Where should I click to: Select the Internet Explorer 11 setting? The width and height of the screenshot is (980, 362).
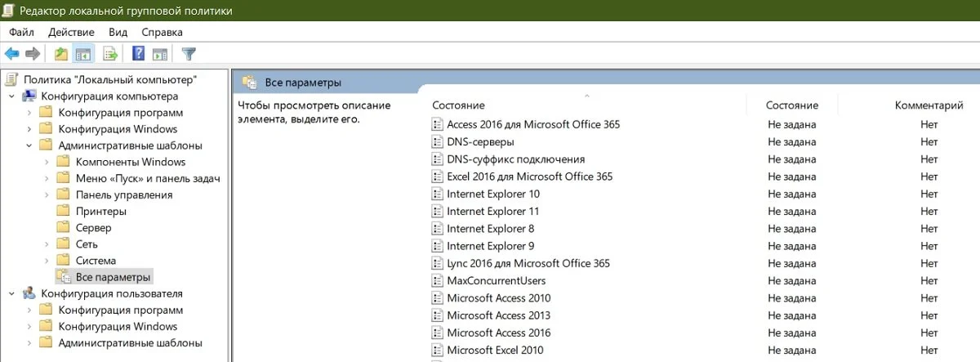pos(493,212)
